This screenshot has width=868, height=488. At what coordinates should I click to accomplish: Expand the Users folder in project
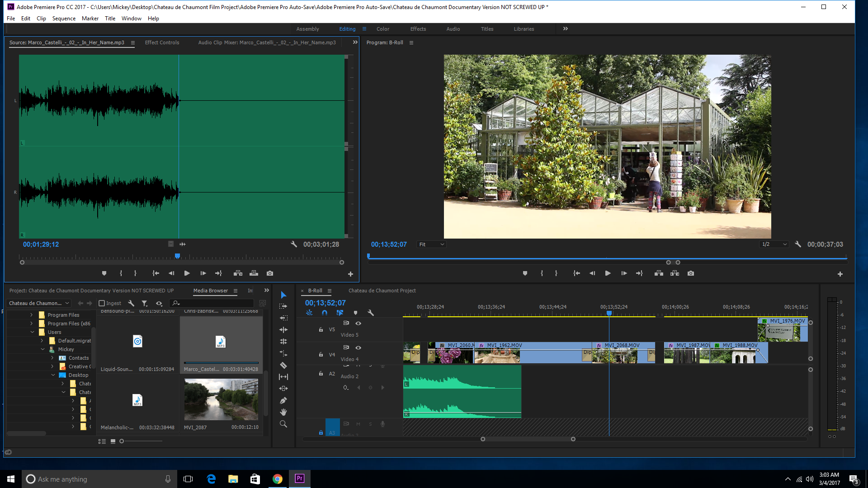[x=32, y=332]
